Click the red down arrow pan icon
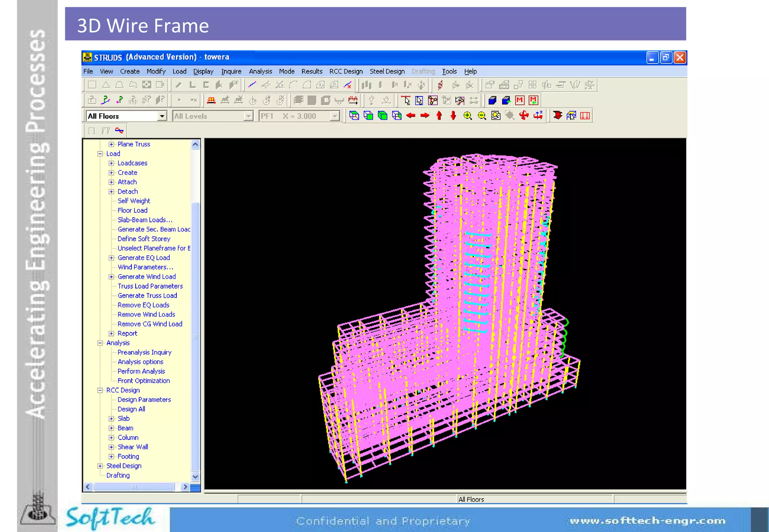This screenshot has width=769, height=532. point(453,116)
